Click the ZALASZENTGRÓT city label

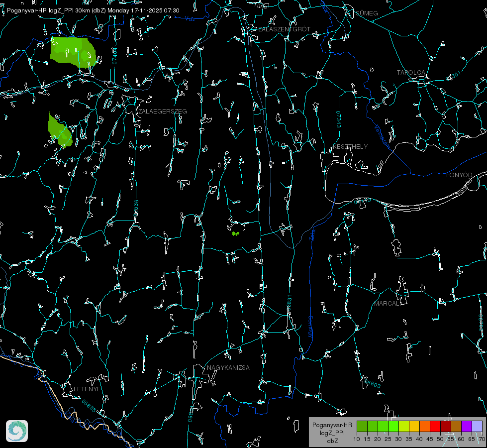(x=284, y=29)
